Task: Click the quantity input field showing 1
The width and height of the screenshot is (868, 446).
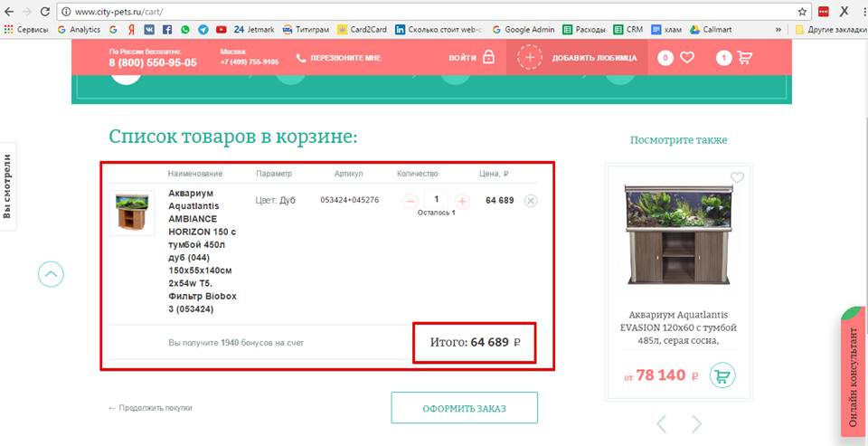Action: 437,199
